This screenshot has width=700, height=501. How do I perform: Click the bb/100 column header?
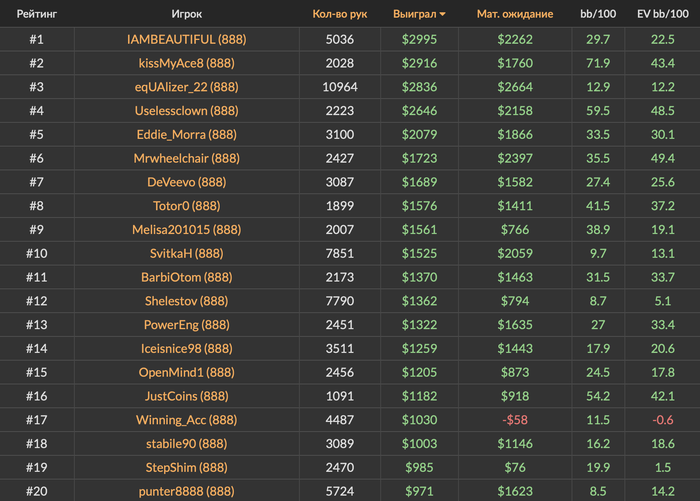[x=598, y=14]
